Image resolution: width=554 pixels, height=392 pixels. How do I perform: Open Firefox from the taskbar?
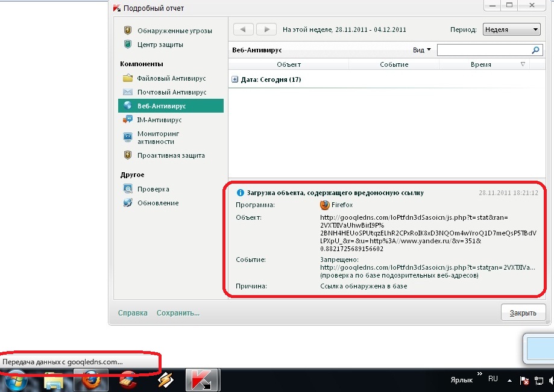[x=92, y=381]
